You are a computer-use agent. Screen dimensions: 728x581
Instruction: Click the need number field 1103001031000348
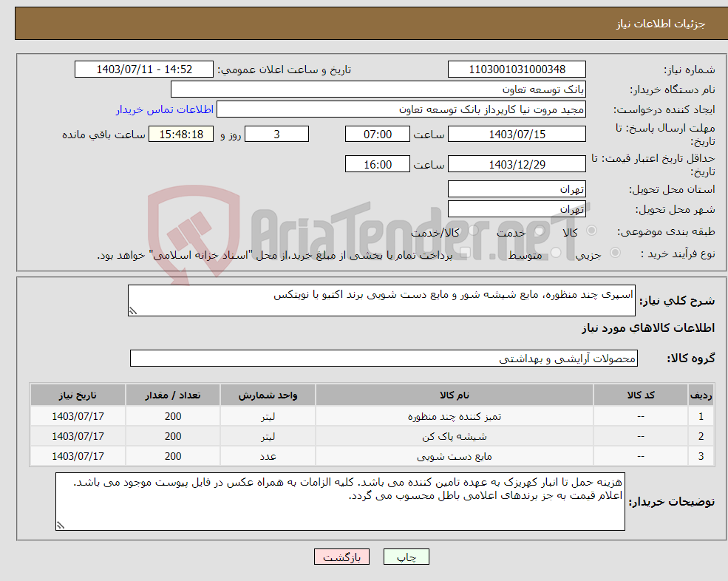[x=517, y=69]
